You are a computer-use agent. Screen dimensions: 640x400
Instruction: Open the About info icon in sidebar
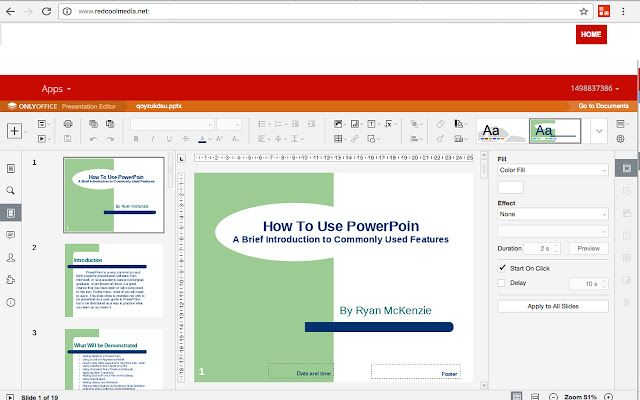click(11, 302)
